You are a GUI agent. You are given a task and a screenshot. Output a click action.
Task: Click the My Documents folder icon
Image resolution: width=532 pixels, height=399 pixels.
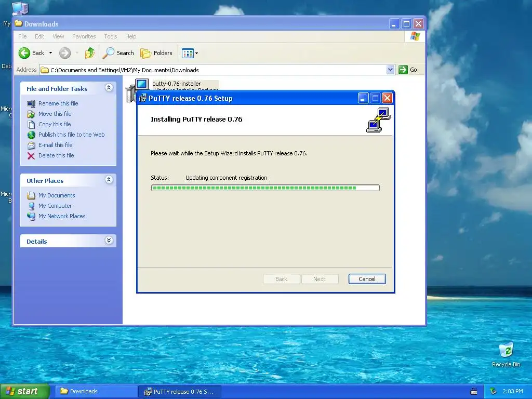[x=31, y=195]
